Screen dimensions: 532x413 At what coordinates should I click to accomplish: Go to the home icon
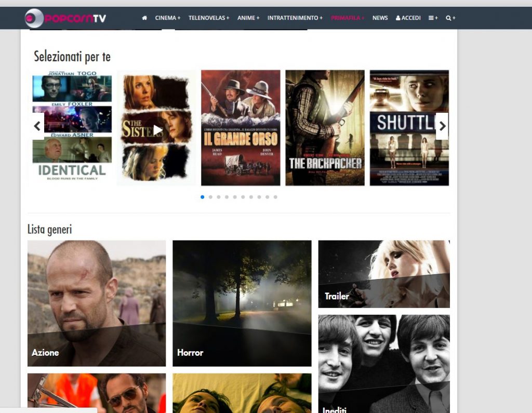pos(144,18)
